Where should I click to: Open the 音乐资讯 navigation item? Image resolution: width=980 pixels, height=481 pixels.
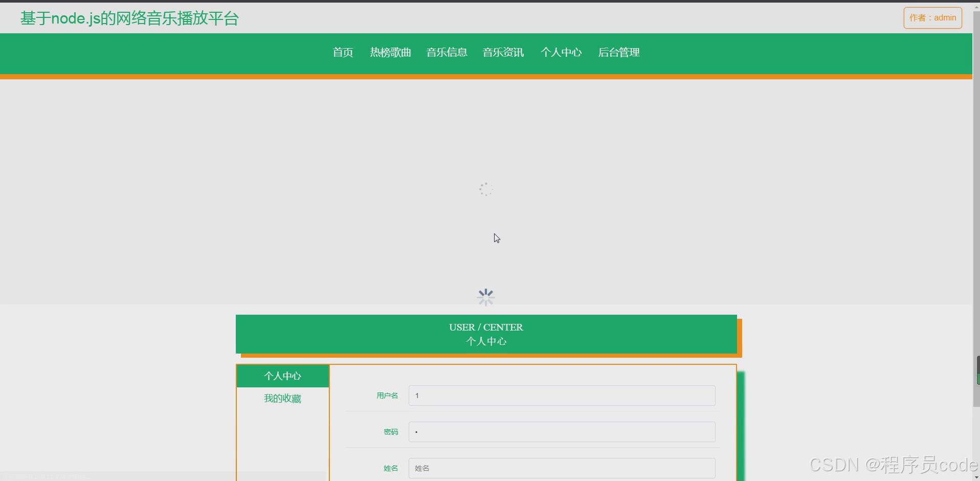(x=503, y=52)
